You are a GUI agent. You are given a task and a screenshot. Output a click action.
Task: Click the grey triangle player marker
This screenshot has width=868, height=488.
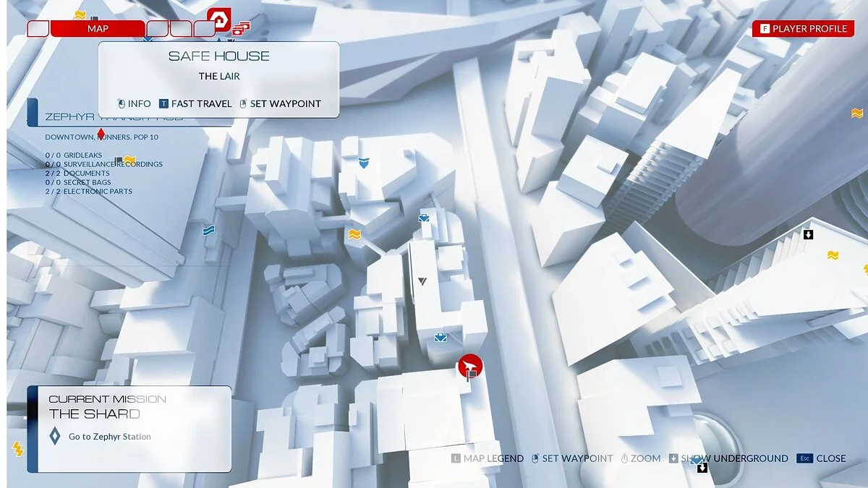click(x=422, y=281)
